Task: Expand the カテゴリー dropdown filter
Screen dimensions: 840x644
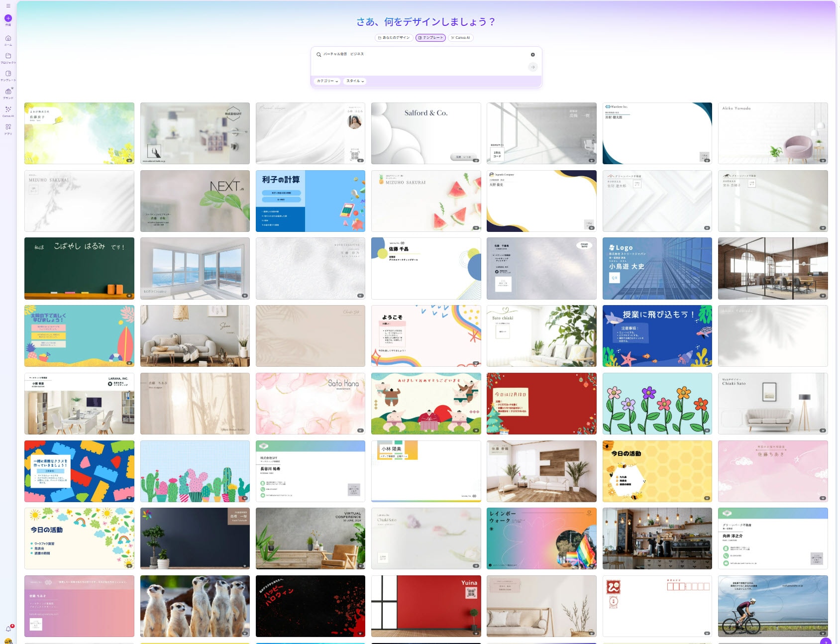Action: pyautogui.click(x=327, y=81)
